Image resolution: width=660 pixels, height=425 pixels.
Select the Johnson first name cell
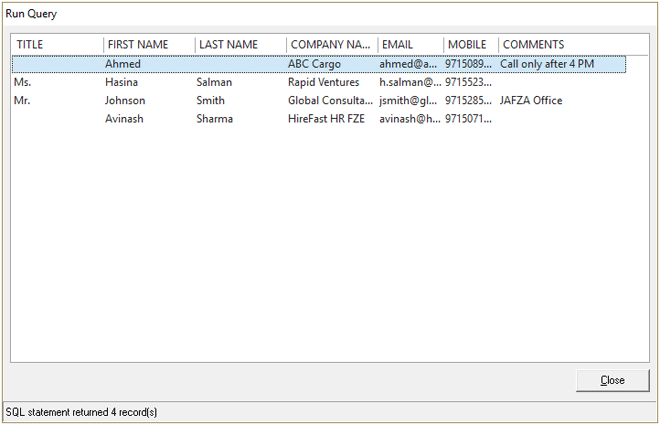(x=125, y=101)
